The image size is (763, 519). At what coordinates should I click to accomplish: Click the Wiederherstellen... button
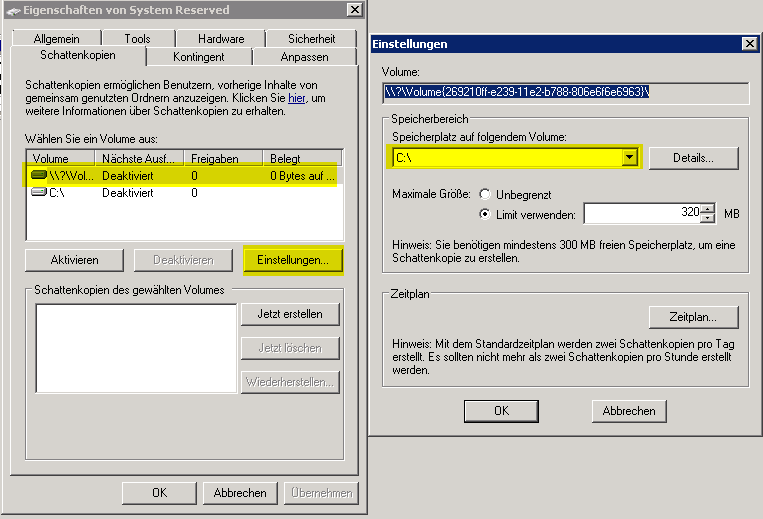point(290,382)
